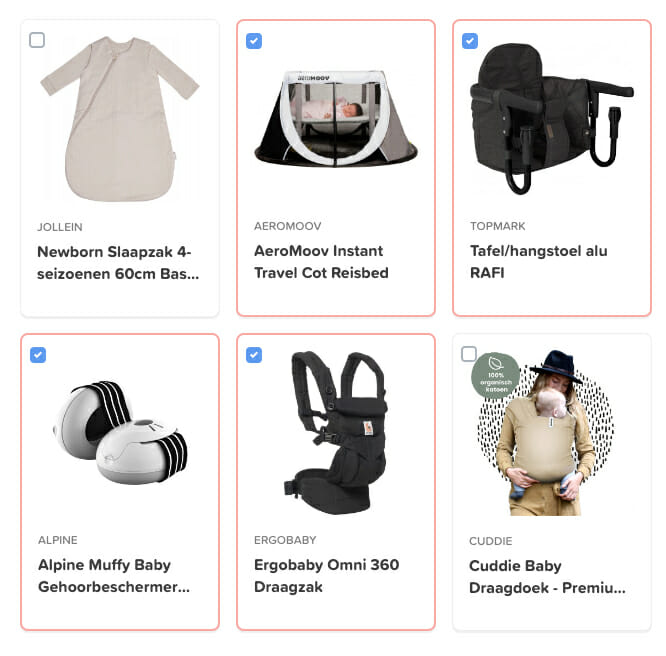Open Tafel/hangstoel alu RAFI title
Screen dimensions: 666x656
(539, 262)
